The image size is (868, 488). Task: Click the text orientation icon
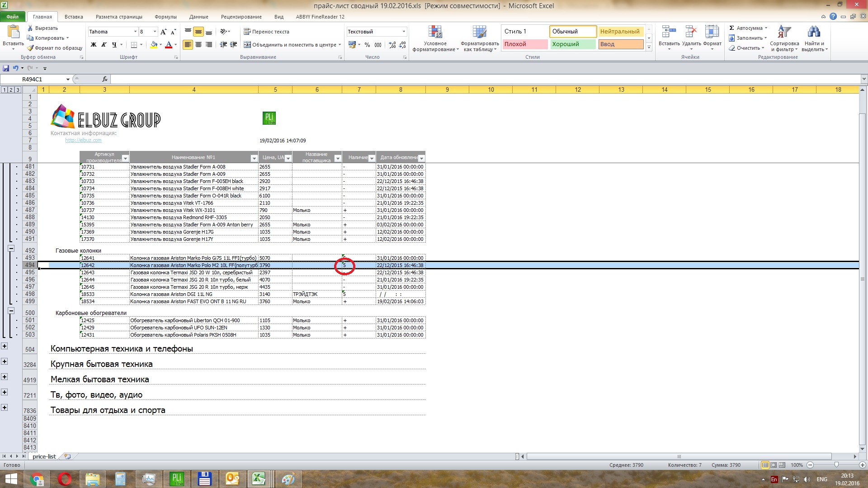[x=223, y=32]
